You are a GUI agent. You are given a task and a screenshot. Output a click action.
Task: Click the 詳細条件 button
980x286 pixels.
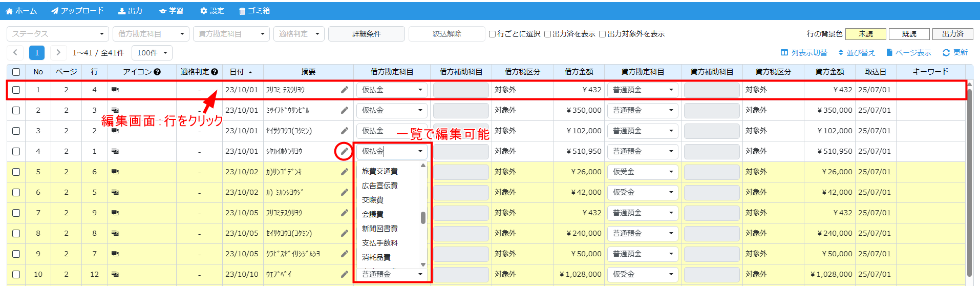(x=366, y=34)
